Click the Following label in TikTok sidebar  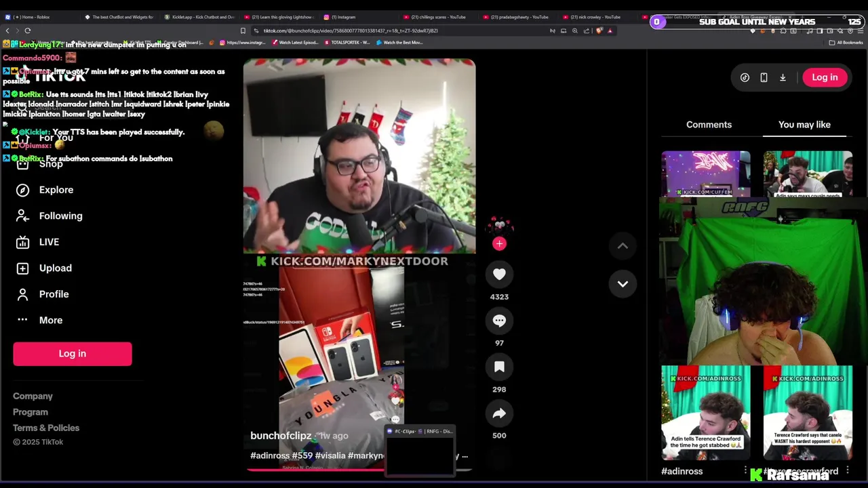(x=60, y=216)
